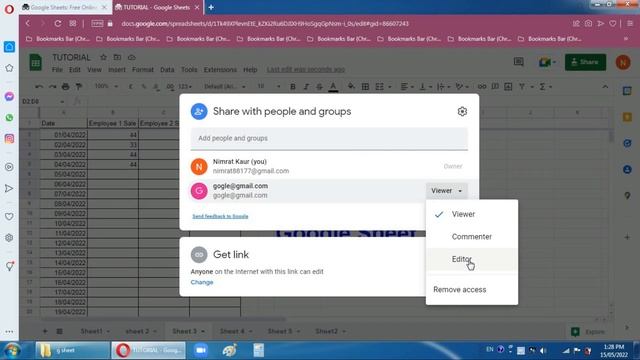The height and width of the screenshot is (360, 640).
Task: Click Send feedback to Google link
Action: 220,216
